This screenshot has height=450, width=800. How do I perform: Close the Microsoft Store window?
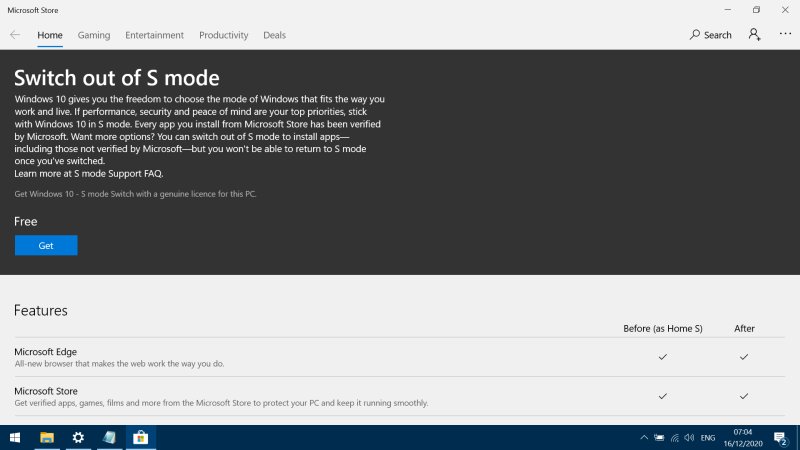785,10
